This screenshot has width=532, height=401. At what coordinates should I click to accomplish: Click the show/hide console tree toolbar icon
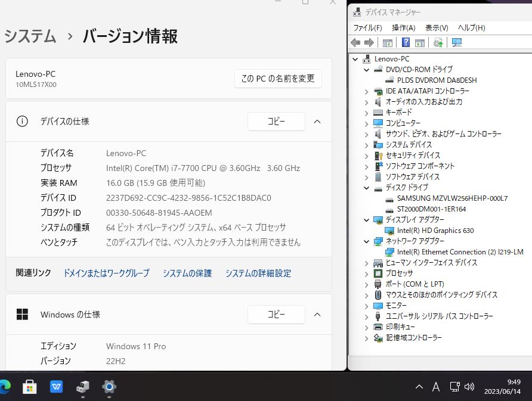pos(388,43)
